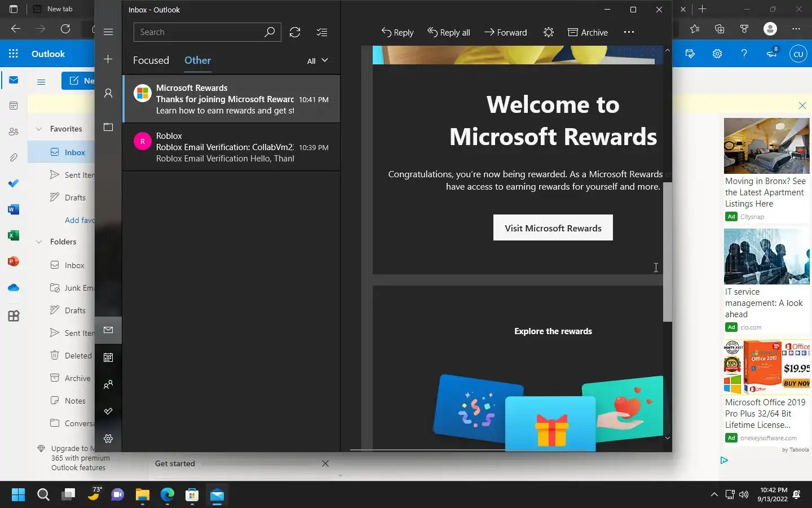812x508 pixels.
Task: Open To Do checkmark in Mail sidebar
Action: pos(108,411)
